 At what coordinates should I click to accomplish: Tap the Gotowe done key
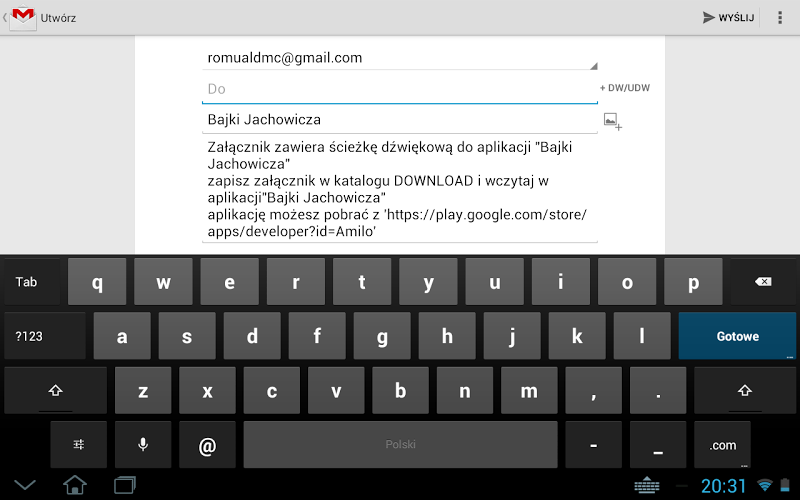(737, 336)
